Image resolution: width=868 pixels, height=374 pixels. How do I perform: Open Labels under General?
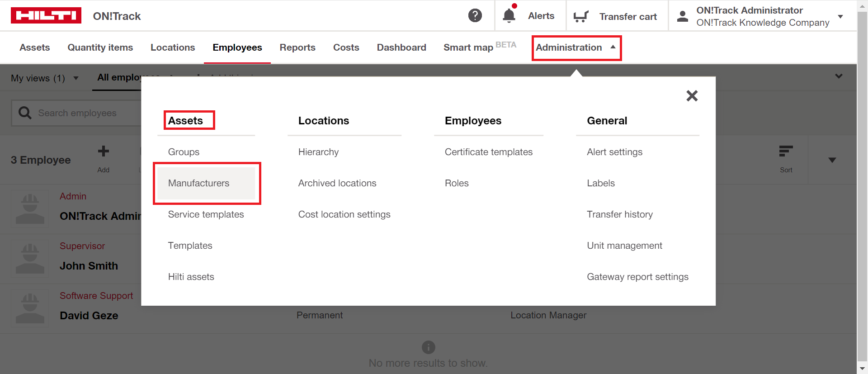(601, 183)
